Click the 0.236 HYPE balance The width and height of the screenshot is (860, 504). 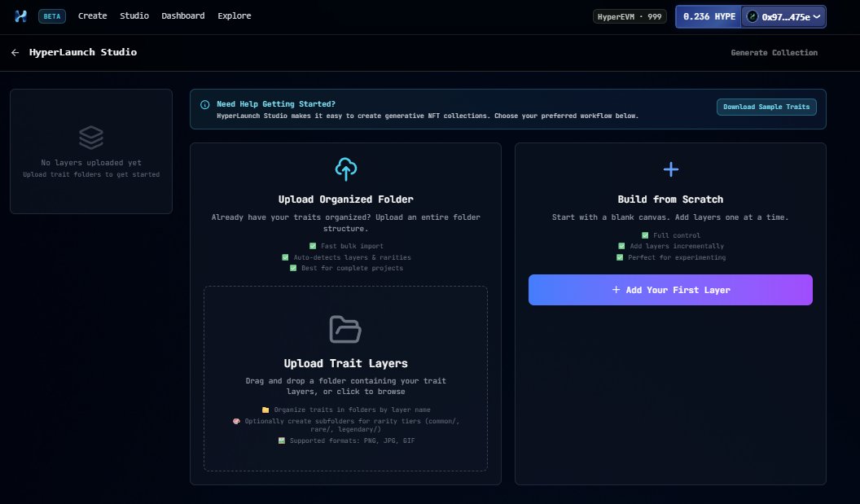point(709,16)
